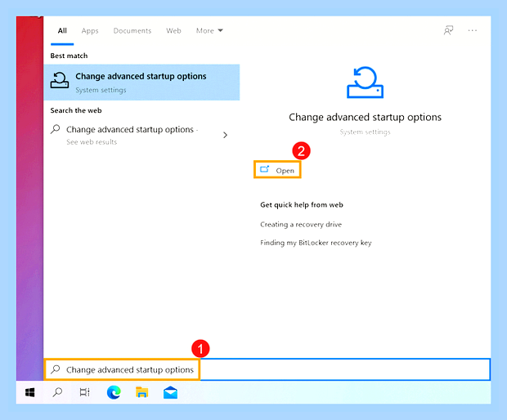Click the 'Search the web' heading
507x420 pixels.
76,110
